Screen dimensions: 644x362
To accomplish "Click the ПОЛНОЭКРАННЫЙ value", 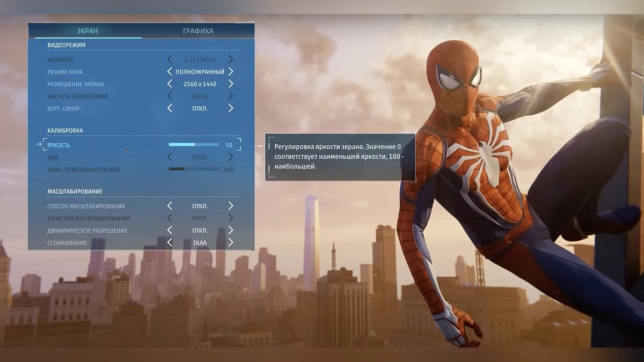I will coord(200,72).
